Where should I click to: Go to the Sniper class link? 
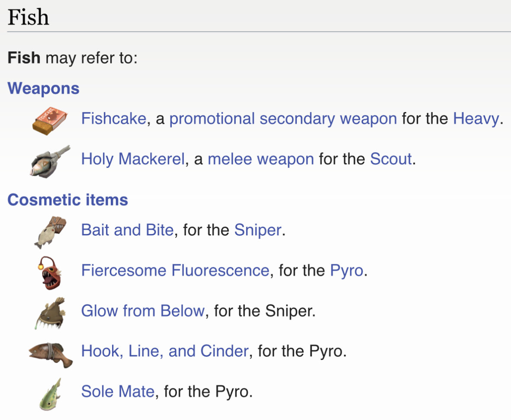point(258,230)
